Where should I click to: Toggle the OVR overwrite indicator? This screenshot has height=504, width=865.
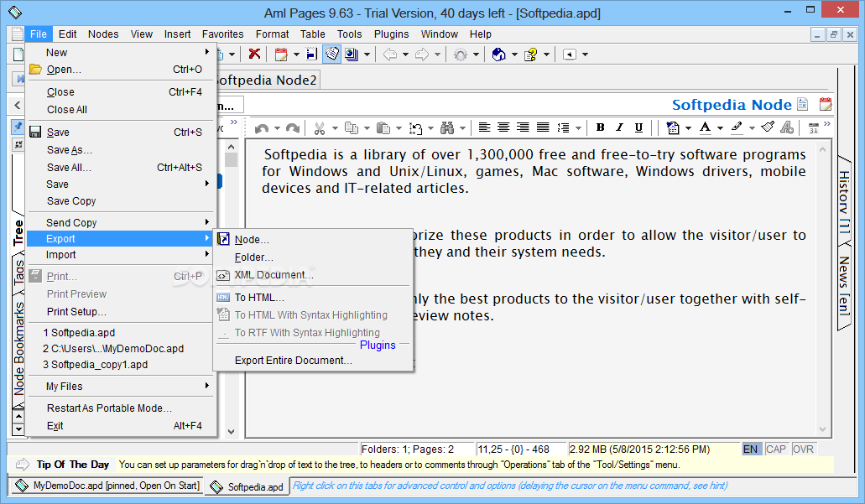click(x=803, y=449)
